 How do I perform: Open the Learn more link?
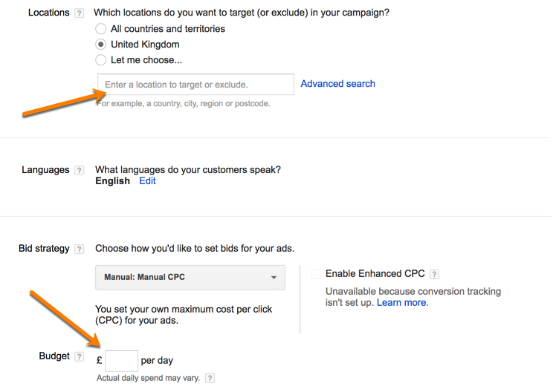[401, 303]
